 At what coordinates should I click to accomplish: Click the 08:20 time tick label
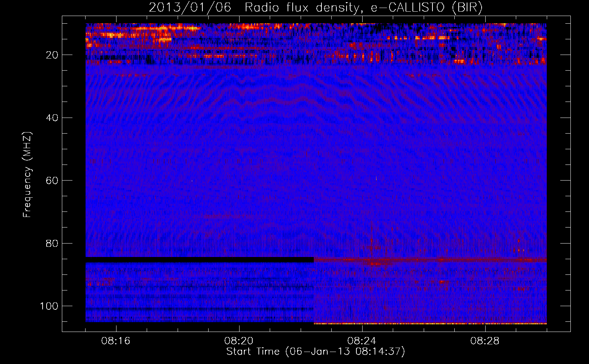pos(239,341)
